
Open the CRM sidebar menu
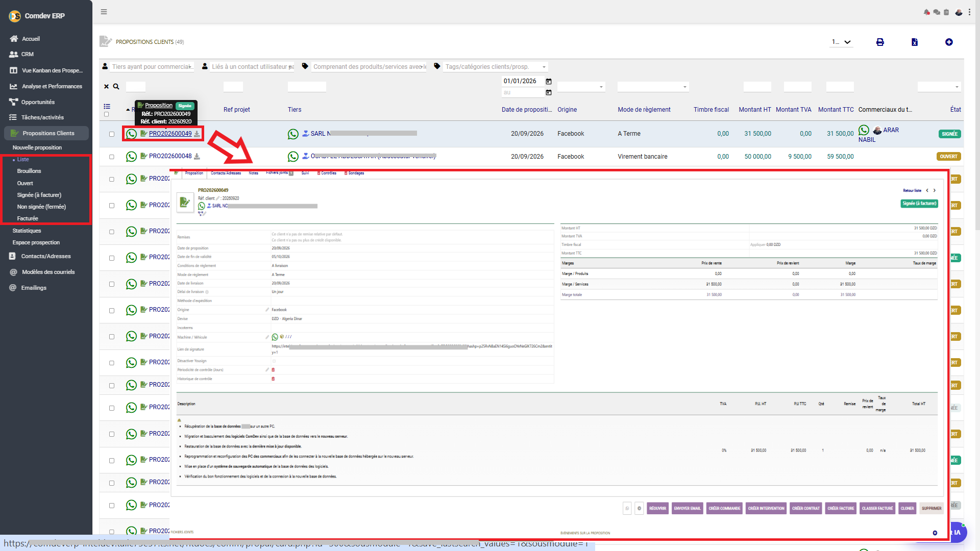click(28, 54)
